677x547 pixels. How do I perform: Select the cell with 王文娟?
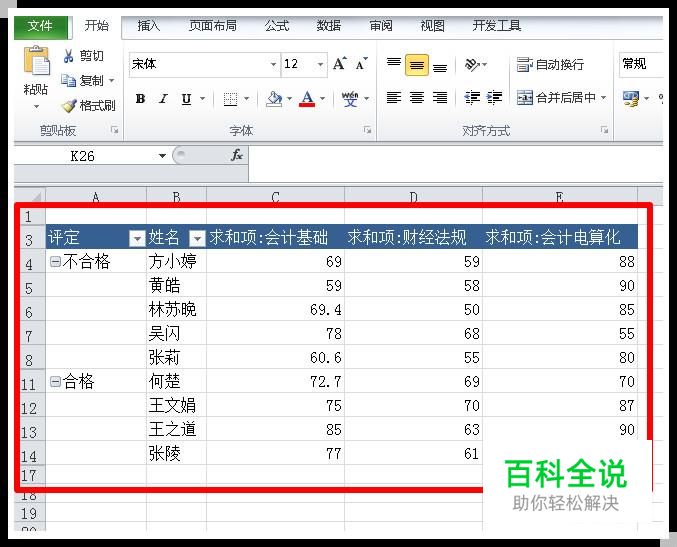pos(176,405)
